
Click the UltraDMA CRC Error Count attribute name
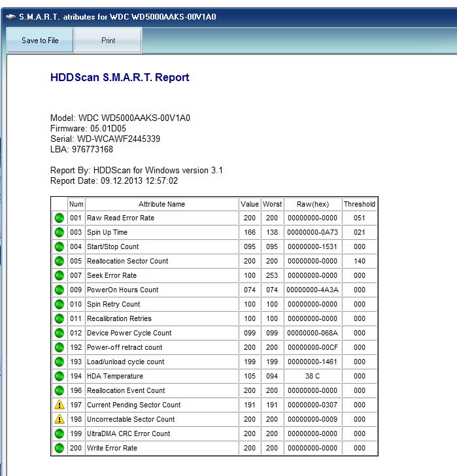pos(129,433)
